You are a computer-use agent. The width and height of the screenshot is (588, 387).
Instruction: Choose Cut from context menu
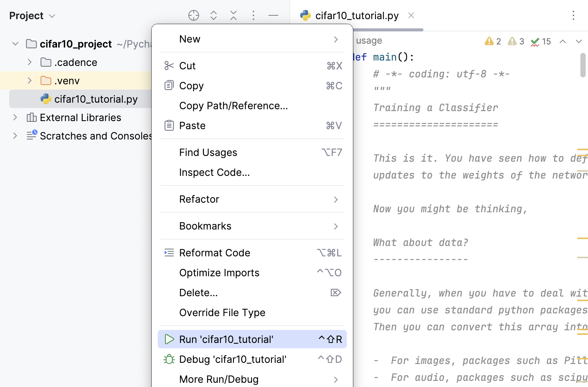pyautogui.click(x=252, y=66)
